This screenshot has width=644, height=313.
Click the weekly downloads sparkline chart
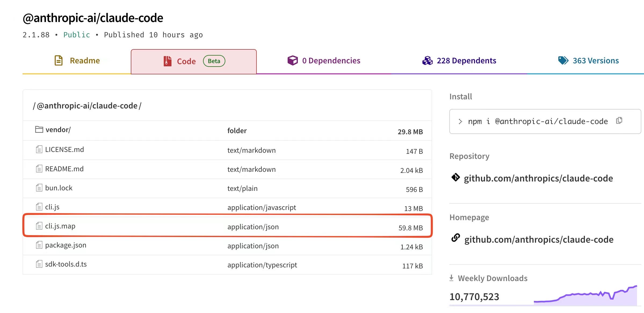pos(585,296)
